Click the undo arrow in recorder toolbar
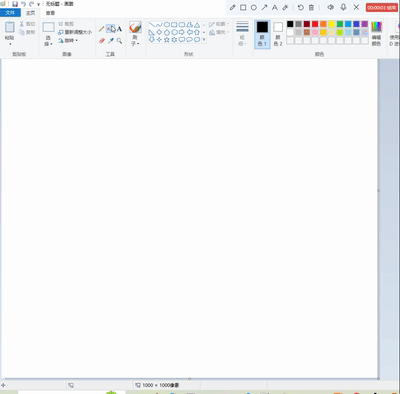 click(x=301, y=7)
